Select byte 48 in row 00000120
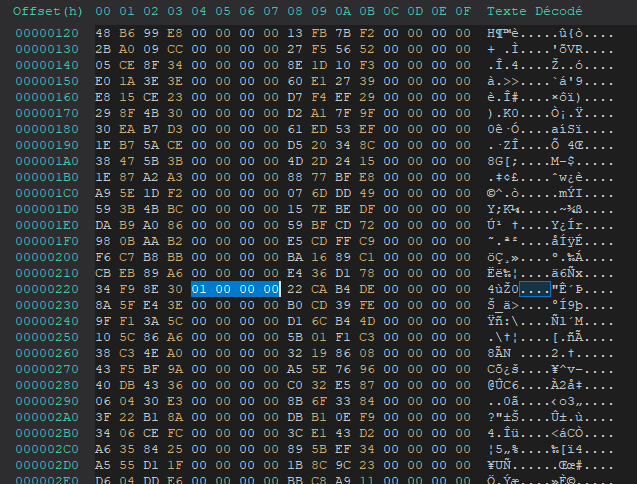The image size is (637, 484). 103,33
